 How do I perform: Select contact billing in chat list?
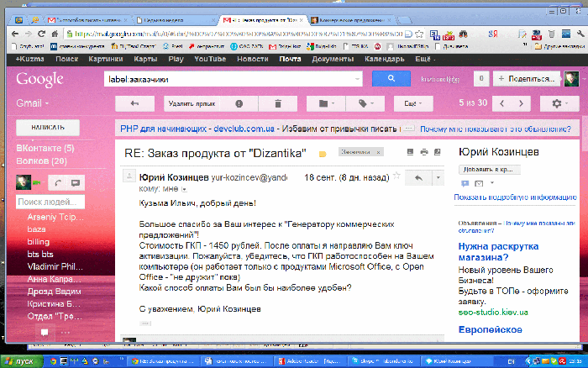39,242
